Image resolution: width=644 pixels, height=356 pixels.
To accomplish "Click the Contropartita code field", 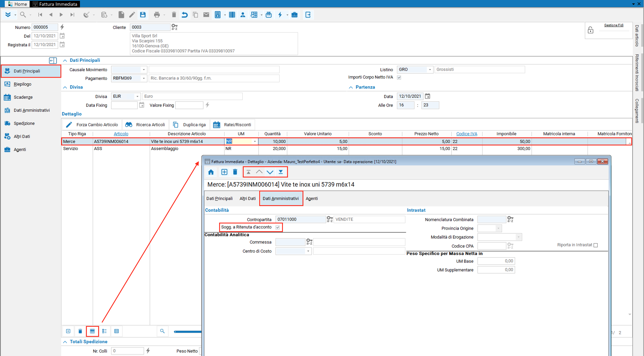I will [301, 219].
